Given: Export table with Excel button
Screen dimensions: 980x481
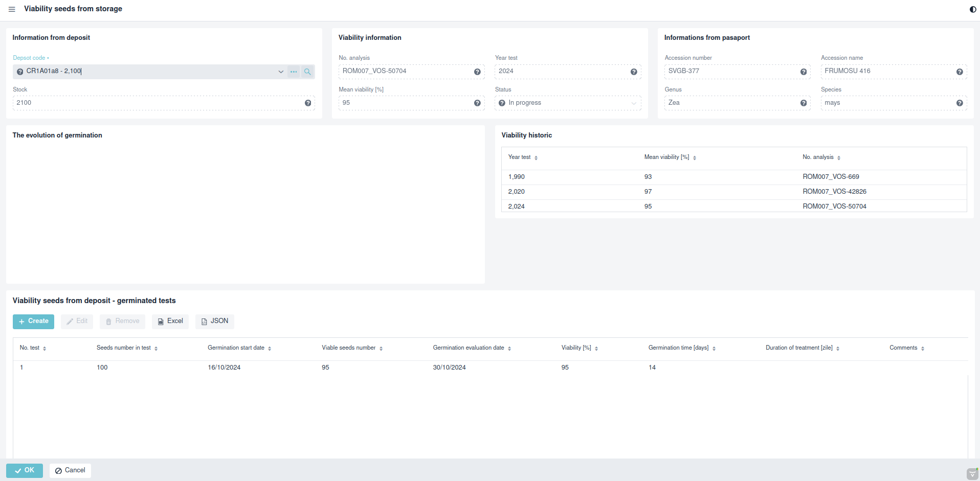Looking at the screenshot, I should click(170, 322).
